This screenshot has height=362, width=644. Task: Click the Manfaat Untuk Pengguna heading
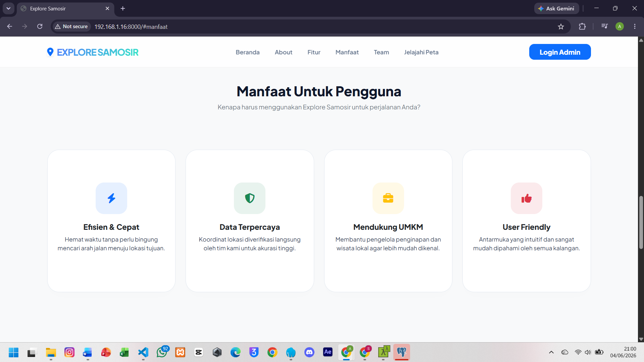click(x=319, y=91)
